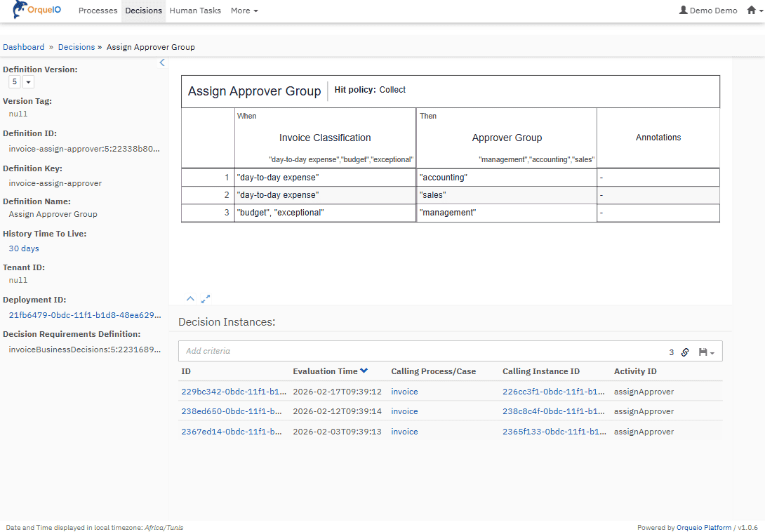Viewport: 765px width, 532px height.
Task: Open the invoice process for 2026-02-03 row
Action: click(x=404, y=432)
